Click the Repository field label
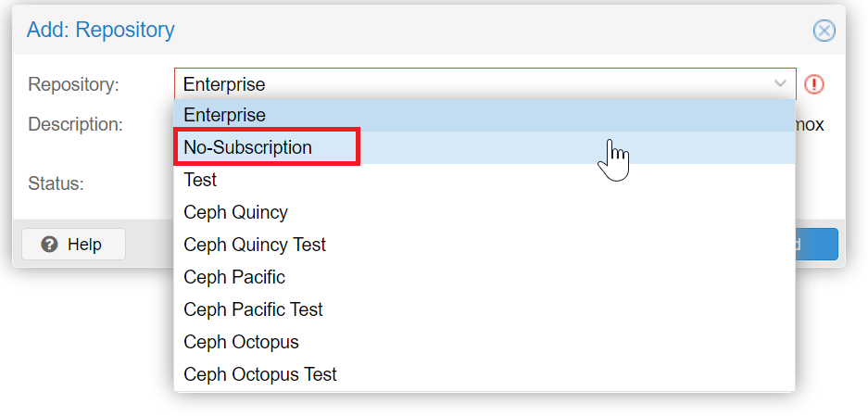This screenshot has width=868, height=416. 73,84
